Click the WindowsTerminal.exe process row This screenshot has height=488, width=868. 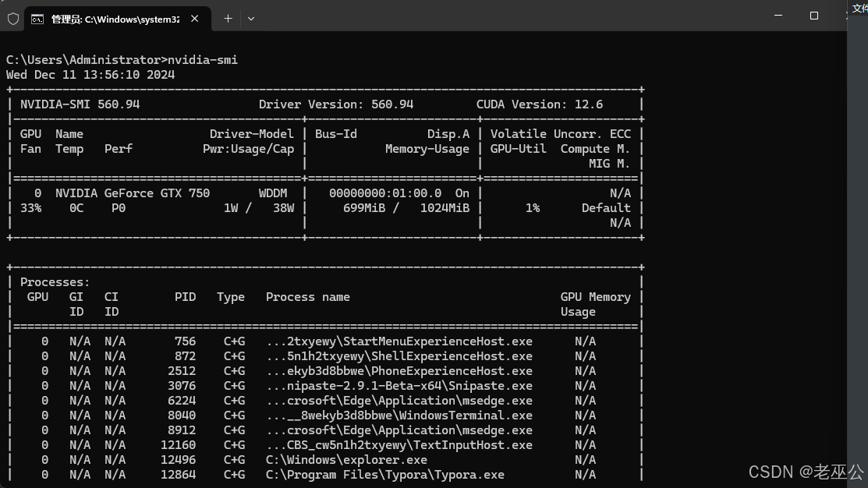pyautogui.click(x=325, y=416)
